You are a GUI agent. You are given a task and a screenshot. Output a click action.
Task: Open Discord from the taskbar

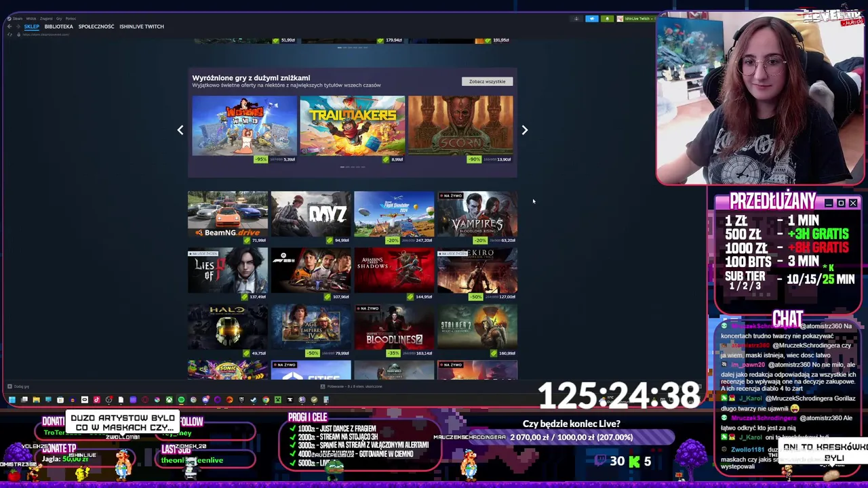(205, 400)
